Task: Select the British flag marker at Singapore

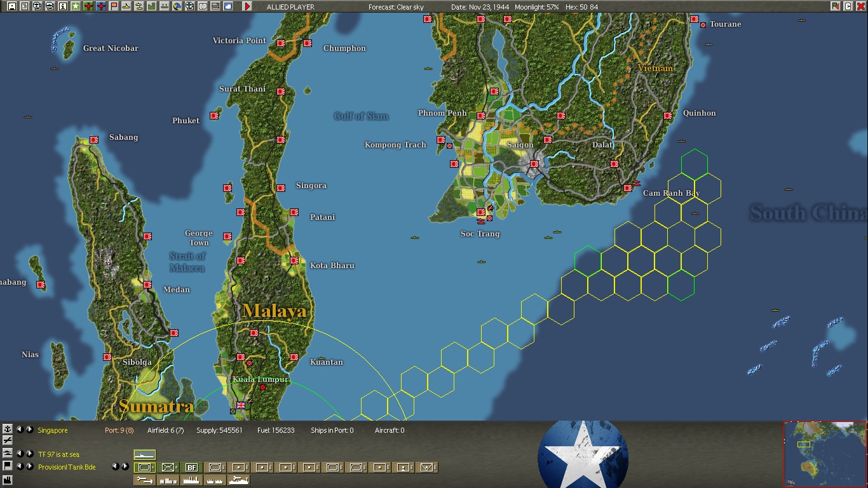Action: pyautogui.click(x=241, y=405)
